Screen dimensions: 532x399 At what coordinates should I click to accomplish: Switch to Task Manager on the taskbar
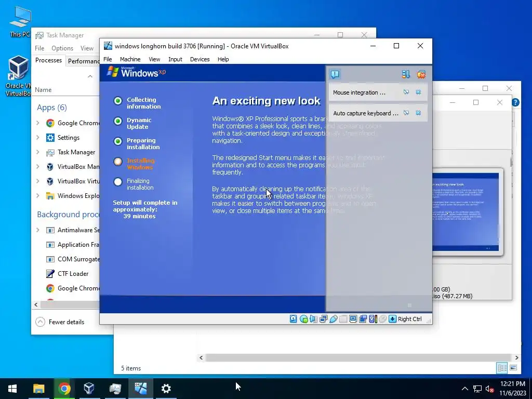(115, 389)
